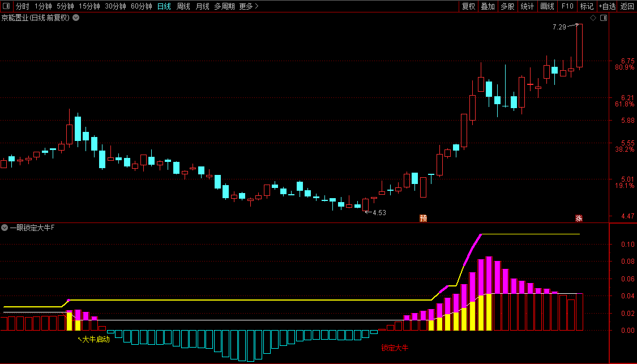
Task: Open the 统计 statistics tool
Action: (527, 6)
